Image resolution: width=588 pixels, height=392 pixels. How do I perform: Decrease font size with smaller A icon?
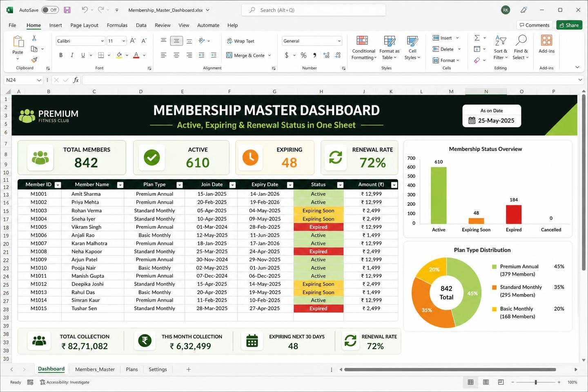pos(144,41)
